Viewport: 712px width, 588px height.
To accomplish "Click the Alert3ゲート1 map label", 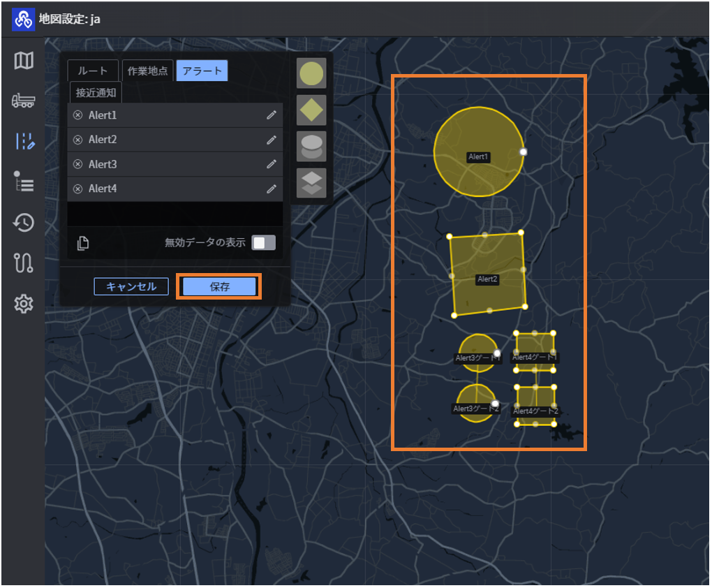I will [477, 358].
